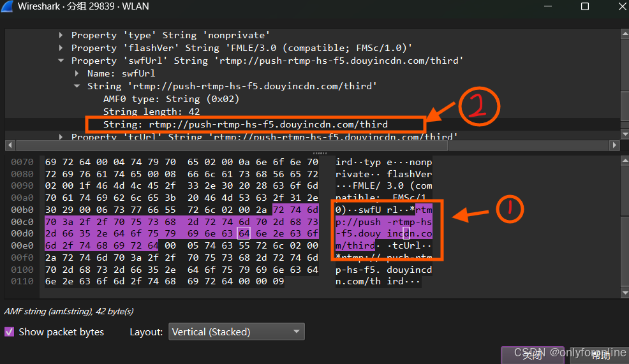Expand the Name: swfUrl node
Image resolution: width=629 pixels, height=364 pixels.
77,74
